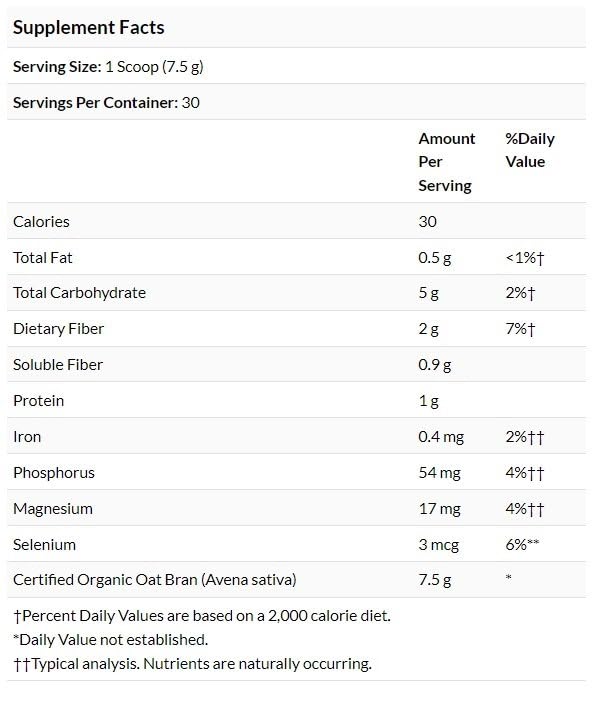Select the Total Carbohydrate label
The height and width of the screenshot is (715, 612).
[x=79, y=293]
